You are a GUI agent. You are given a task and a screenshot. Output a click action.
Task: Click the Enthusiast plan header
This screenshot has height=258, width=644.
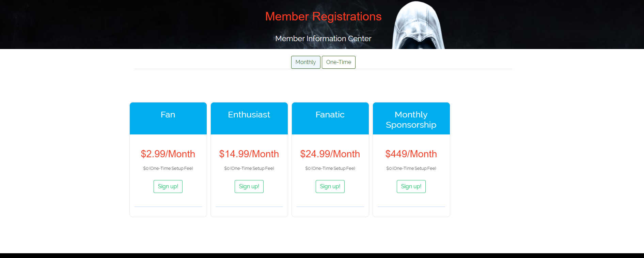tap(249, 115)
